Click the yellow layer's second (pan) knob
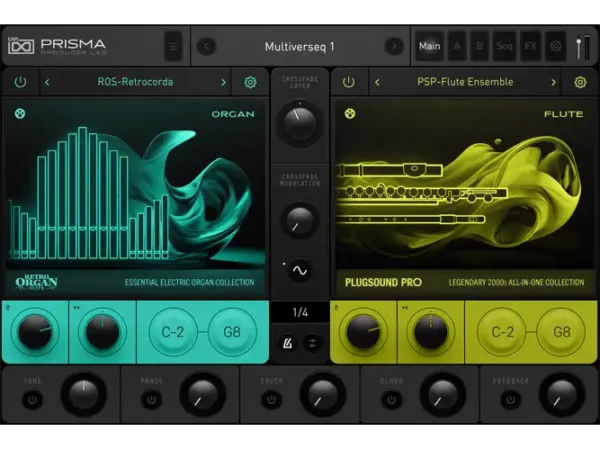Viewport: 600px width, 450px height. 430,332
